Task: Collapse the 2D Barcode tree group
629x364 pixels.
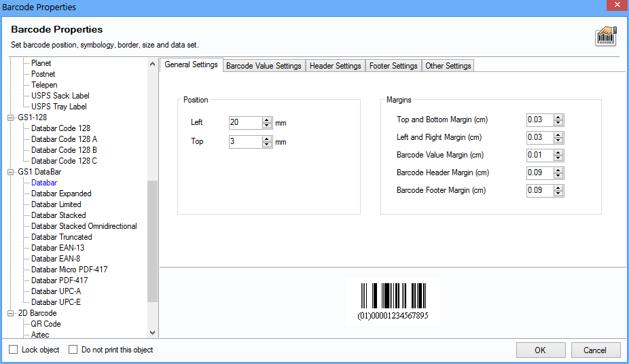Action: pyautogui.click(x=10, y=313)
